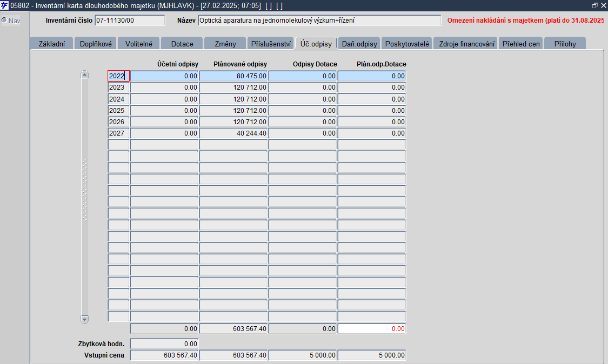The image size is (608, 364).
Task: Click planned depreciation 120 712.00 for 2023
Action: [x=233, y=87]
